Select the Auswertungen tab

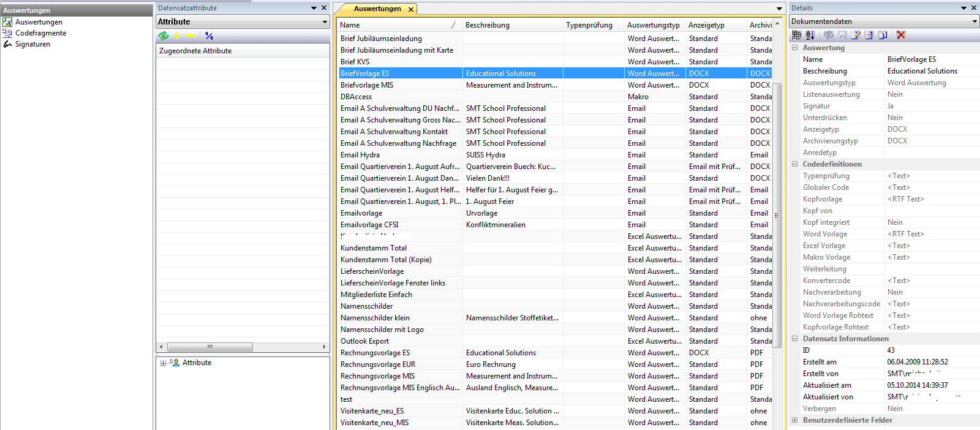[377, 9]
